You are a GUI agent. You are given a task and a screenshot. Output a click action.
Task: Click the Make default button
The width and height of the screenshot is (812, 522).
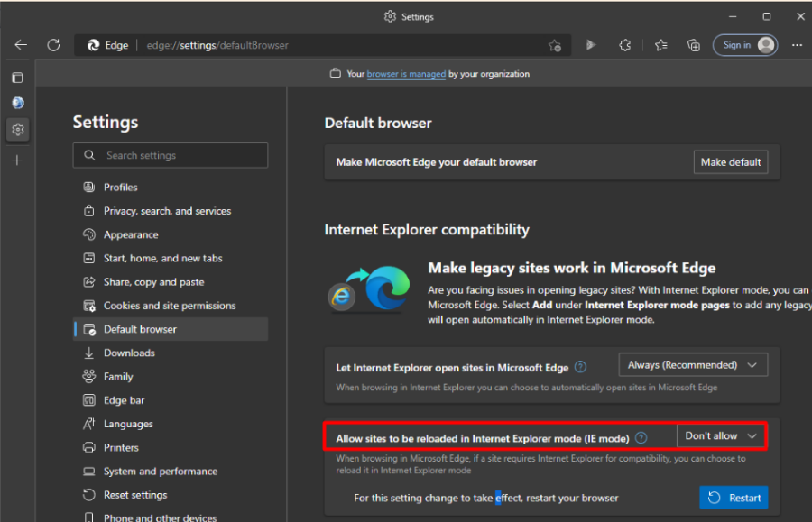click(x=731, y=162)
